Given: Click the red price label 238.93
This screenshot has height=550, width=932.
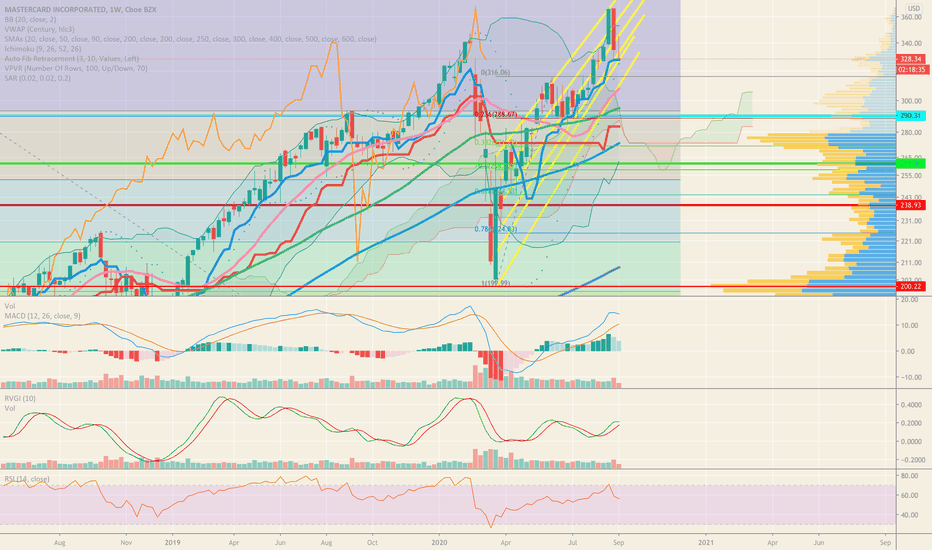Looking at the screenshot, I should tap(911, 205).
